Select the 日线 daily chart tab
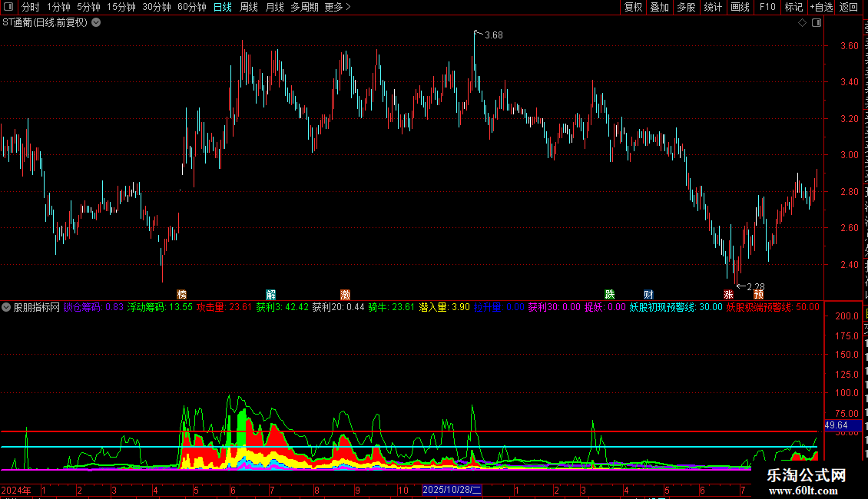868x499 pixels. click(223, 7)
